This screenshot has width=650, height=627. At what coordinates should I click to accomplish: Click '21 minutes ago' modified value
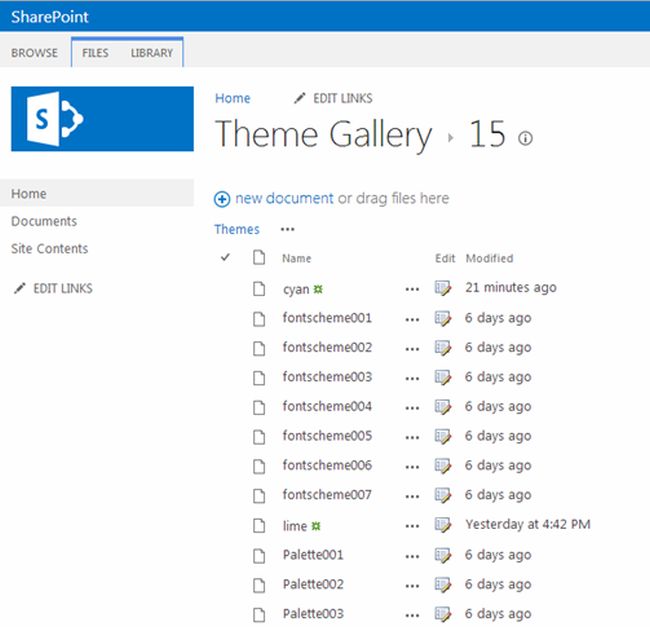pyautogui.click(x=511, y=287)
